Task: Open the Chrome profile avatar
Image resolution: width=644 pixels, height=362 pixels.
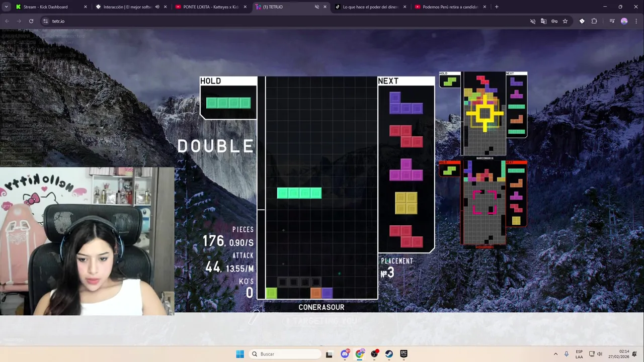Action: [624, 21]
